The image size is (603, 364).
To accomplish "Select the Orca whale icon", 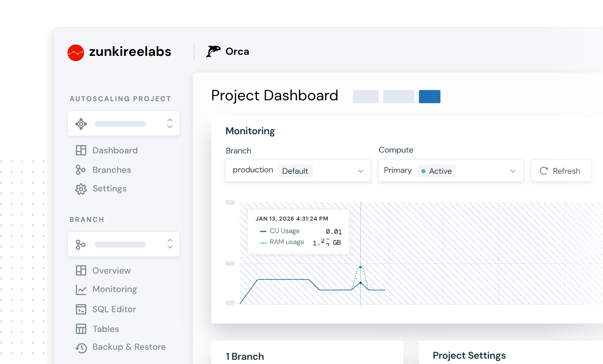I will point(213,51).
